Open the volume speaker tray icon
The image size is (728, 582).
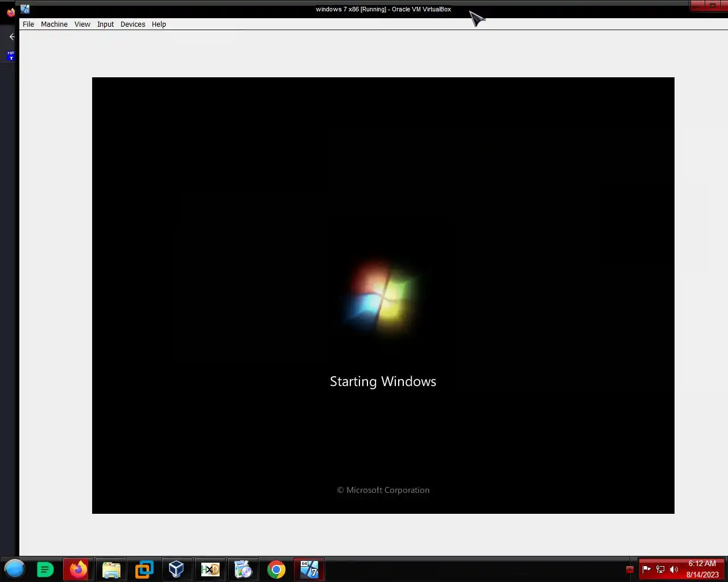[674, 569]
